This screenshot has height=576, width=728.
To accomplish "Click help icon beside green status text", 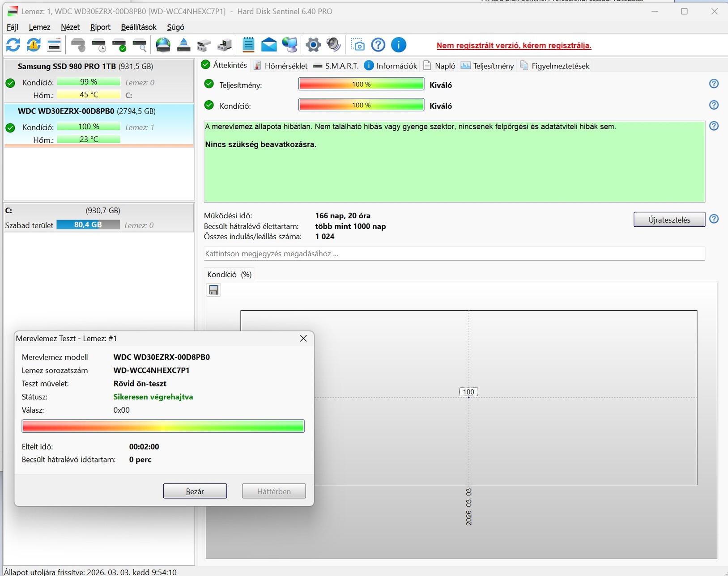I will [714, 126].
